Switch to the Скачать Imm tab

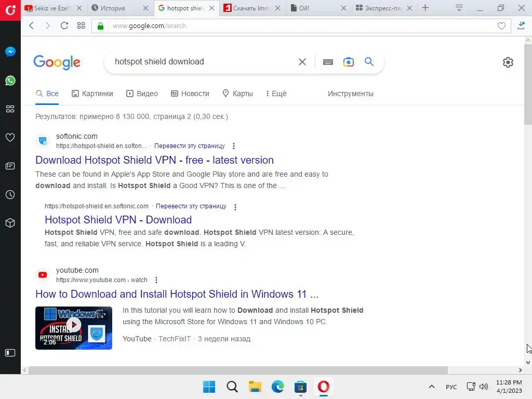click(252, 8)
